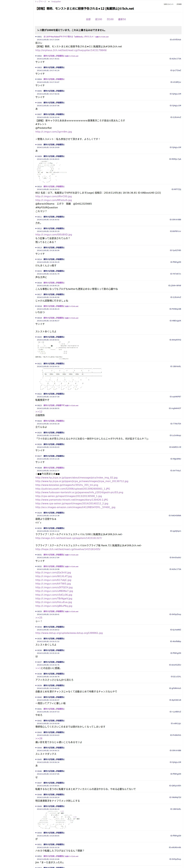The width and height of the screenshot is (186, 868).
Task: Open post 0012 dropdown arrow
Action: tap(36, 228)
